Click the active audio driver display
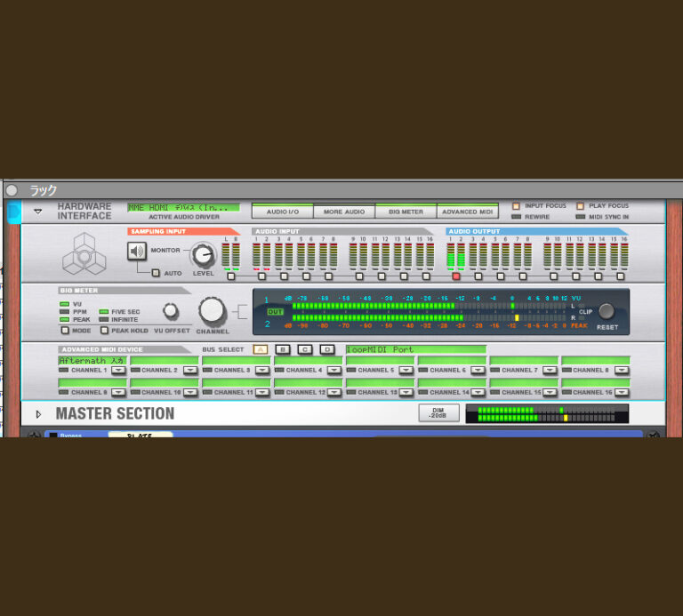This screenshot has width=683, height=616. (183, 208)
